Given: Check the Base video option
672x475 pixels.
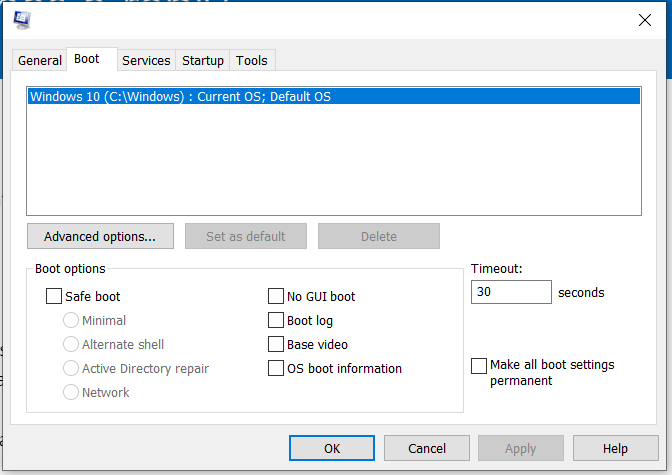Looking at the screenshot, I should click(276, 344).
